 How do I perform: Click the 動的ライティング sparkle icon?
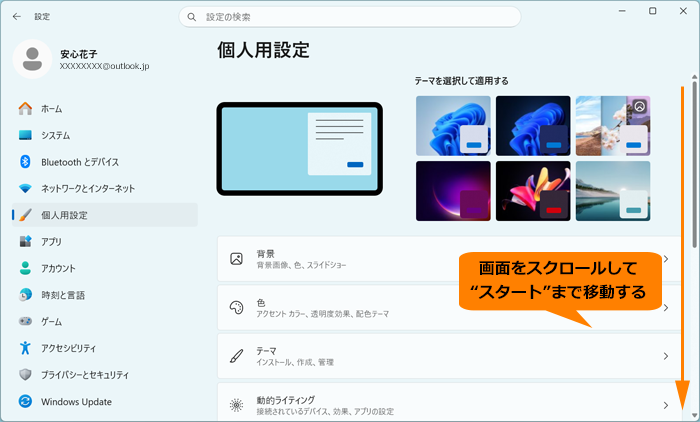236,405
